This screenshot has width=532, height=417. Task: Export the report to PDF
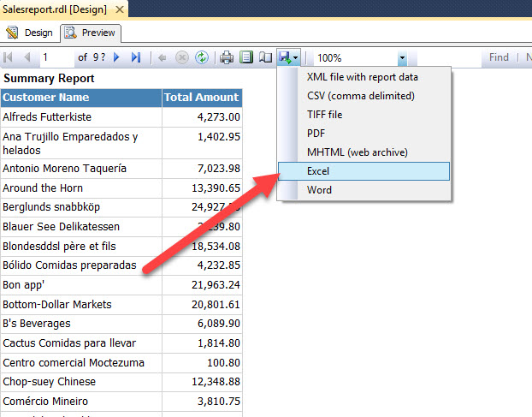click(x=364, y=133)
